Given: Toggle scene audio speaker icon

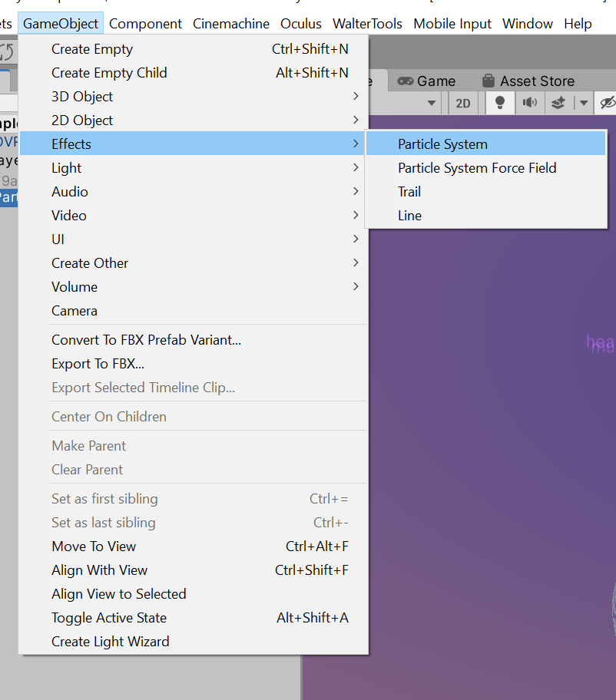Looking at the screenshot, I should (529, 103).
